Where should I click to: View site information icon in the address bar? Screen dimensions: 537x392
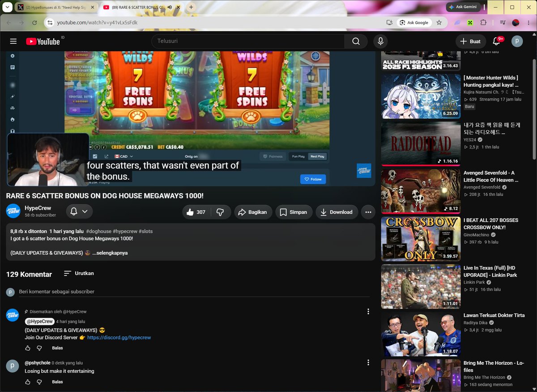(x=50, y=22)
